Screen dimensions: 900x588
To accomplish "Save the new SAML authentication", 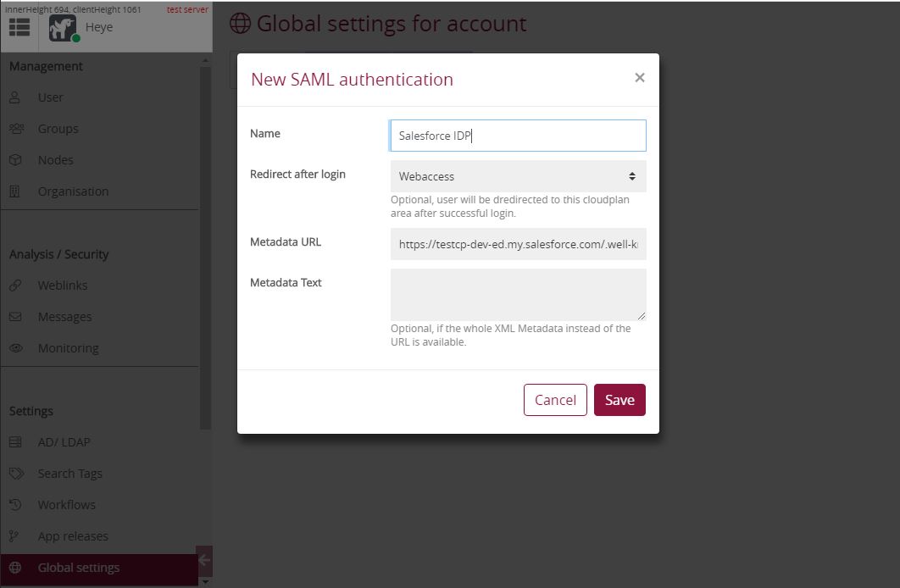I will click(619, 399).
